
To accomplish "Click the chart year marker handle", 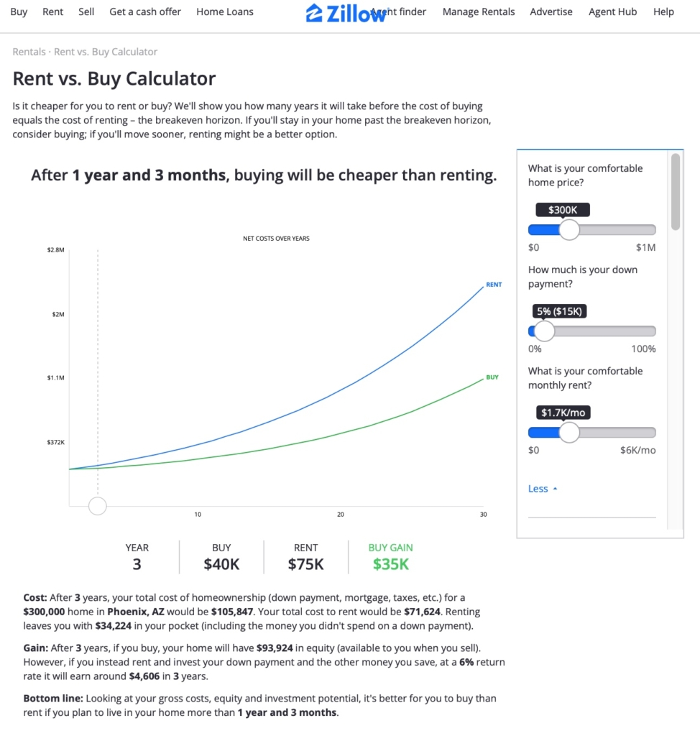I will (97, 506).
